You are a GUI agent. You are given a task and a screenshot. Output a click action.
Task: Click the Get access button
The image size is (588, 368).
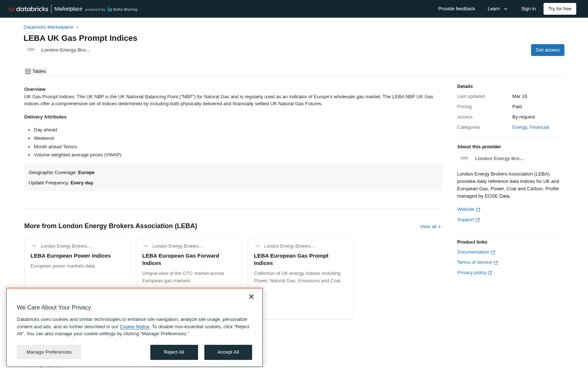548,50
